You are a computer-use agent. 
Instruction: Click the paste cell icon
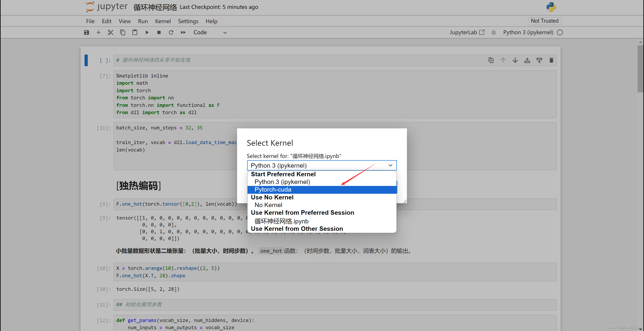135,33
